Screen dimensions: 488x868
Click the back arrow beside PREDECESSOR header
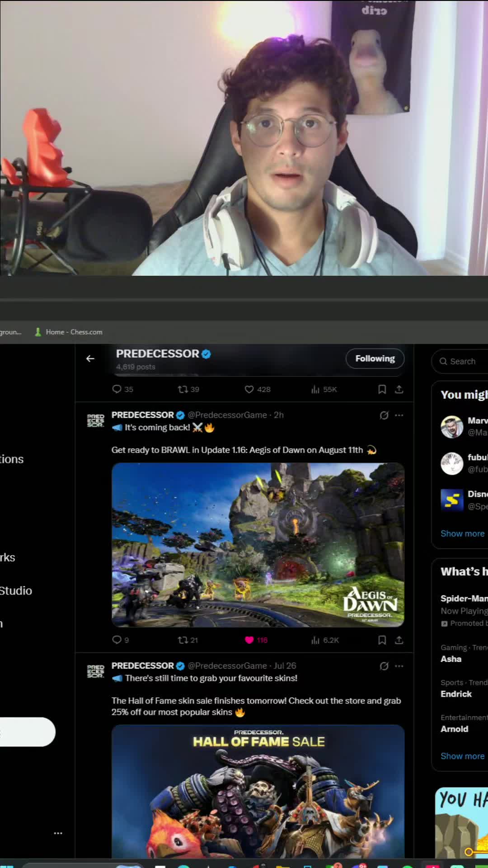(x=90, y=359)
